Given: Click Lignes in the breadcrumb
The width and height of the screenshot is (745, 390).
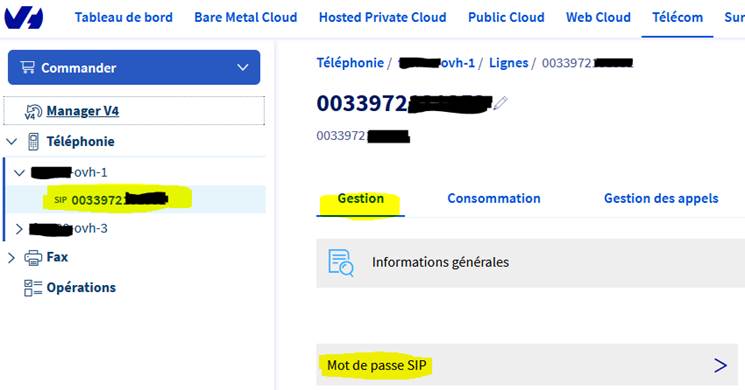Looking at the screenshot, I should [508, 63].
